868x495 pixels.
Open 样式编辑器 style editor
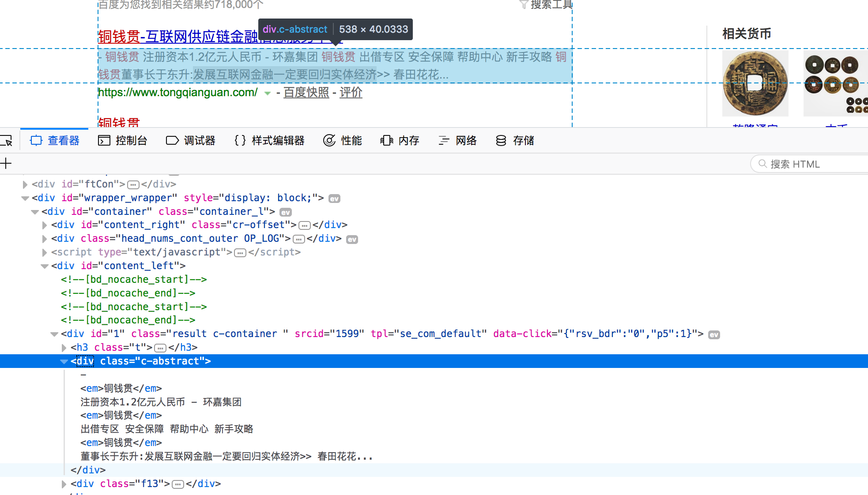click(x=269, y=141)
